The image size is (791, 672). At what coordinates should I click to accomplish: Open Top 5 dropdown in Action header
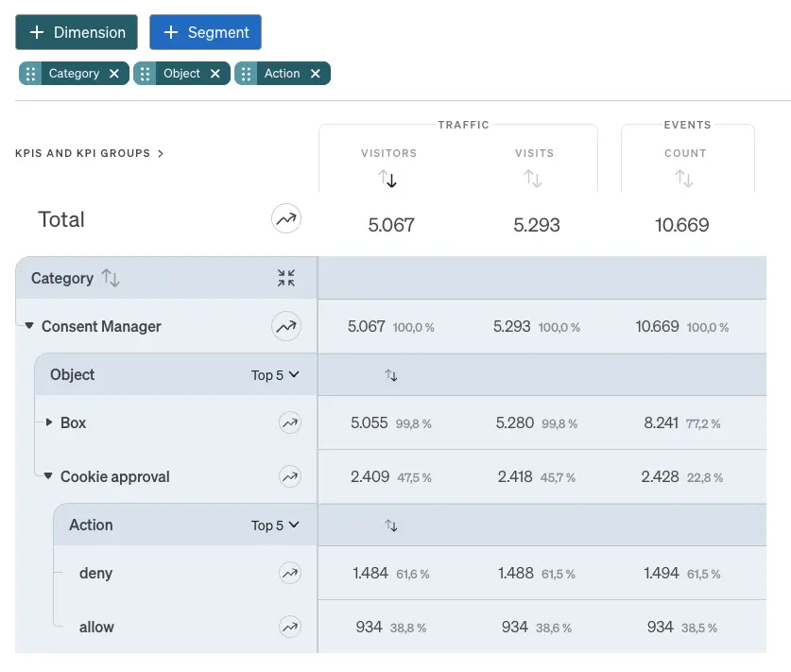click(x=275, y=526)
